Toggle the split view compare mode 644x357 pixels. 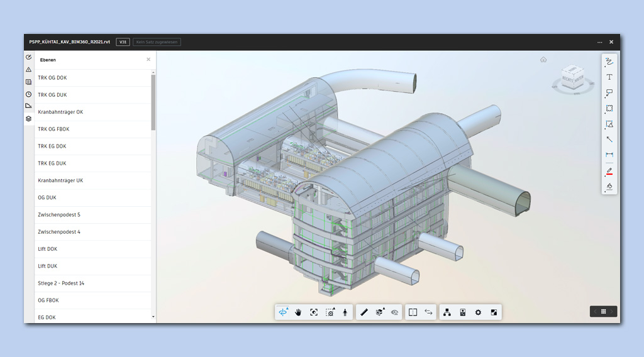[413, 312]
